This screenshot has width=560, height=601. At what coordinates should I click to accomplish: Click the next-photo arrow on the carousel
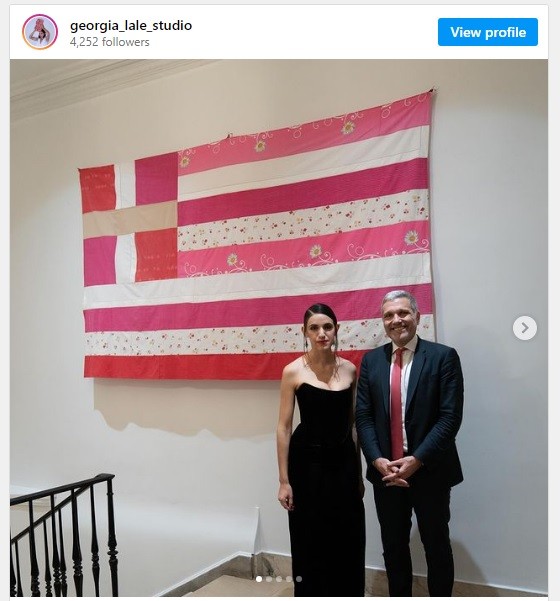click(525, 328)
